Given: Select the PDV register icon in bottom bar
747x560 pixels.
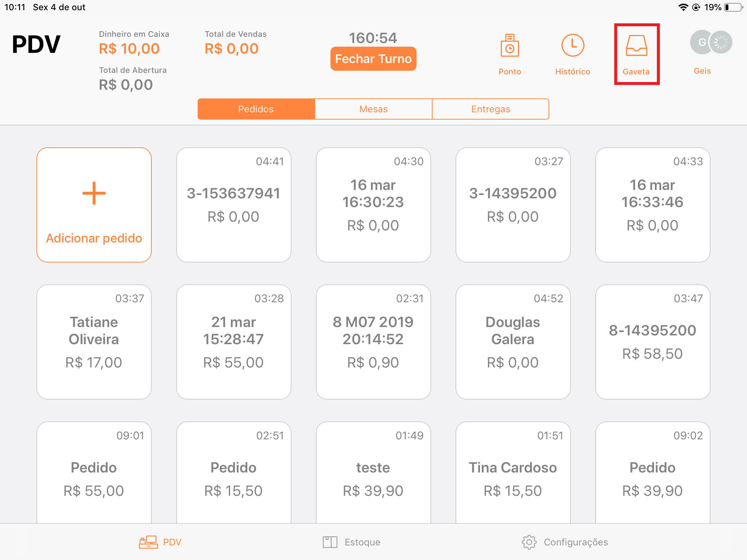Looking at the screenshot, I should [x=148, y=542].
